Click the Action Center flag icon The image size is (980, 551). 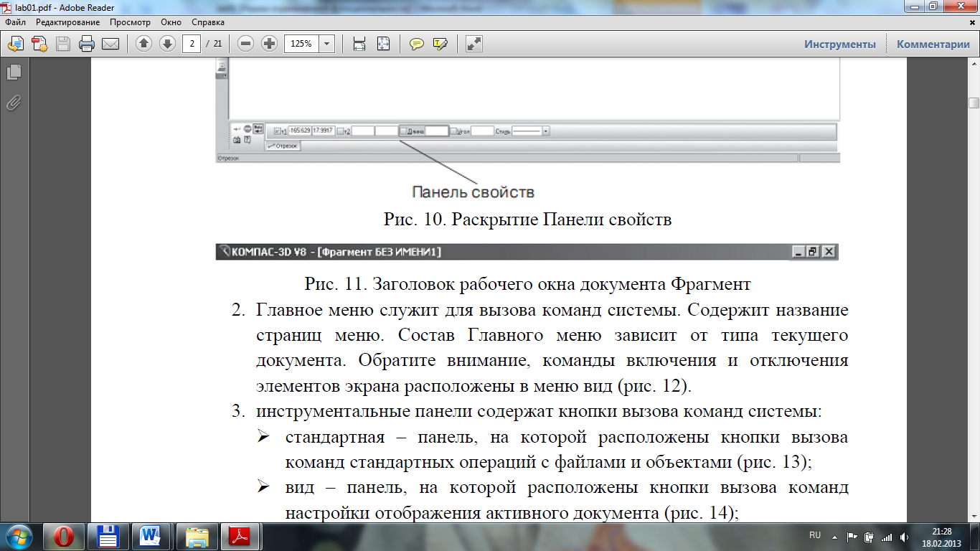point(852,537)
